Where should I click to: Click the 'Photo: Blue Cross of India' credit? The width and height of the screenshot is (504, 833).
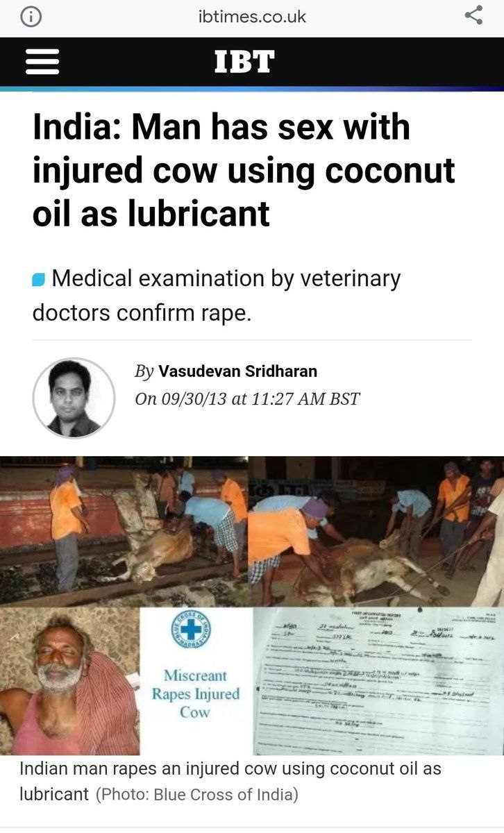[197, 794]
